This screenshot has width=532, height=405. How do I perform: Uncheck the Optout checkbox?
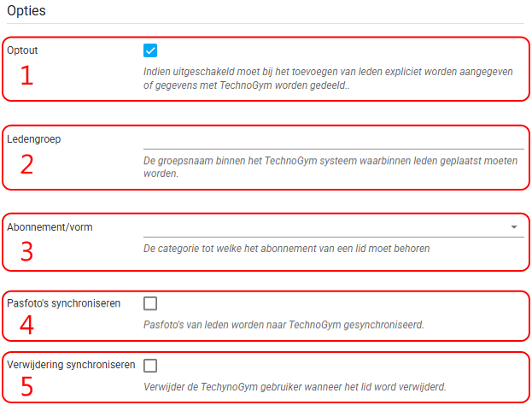150,50
